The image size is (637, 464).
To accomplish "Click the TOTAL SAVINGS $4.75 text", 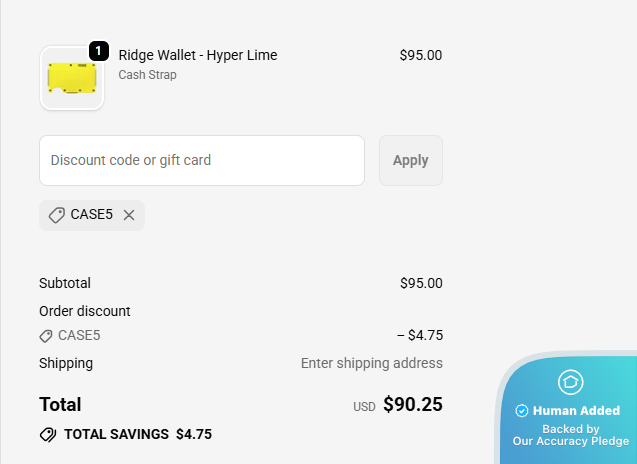I will [x=137, y=435].
